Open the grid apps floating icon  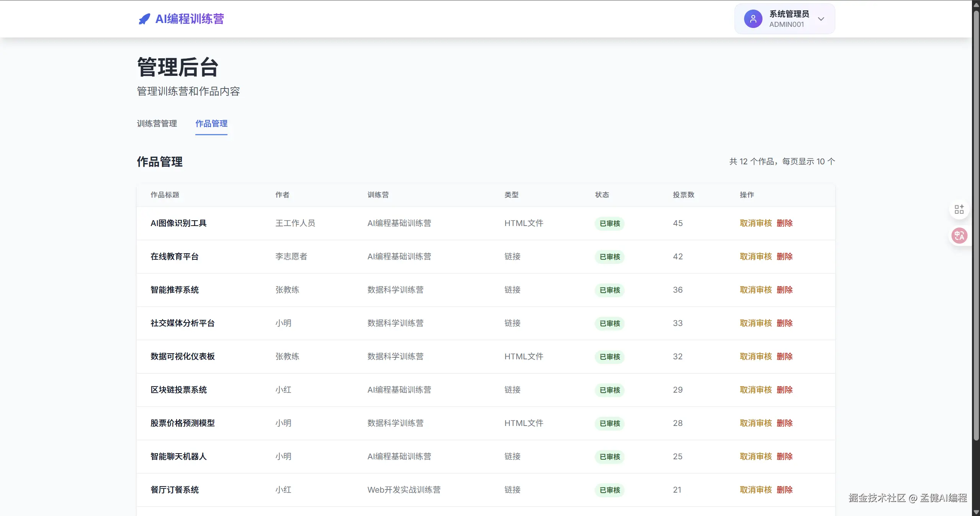[959, 209]
